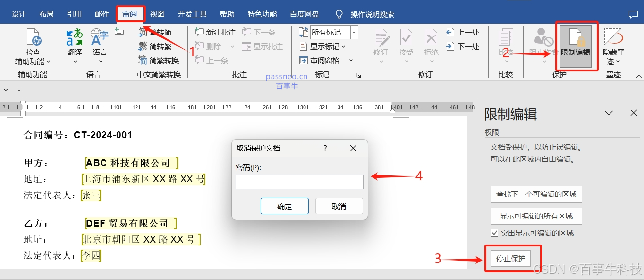The width and height of the screenshot is (644, 280).
Task: Click the 拒绝 reject change icon
Action: (x=431, y=37)
